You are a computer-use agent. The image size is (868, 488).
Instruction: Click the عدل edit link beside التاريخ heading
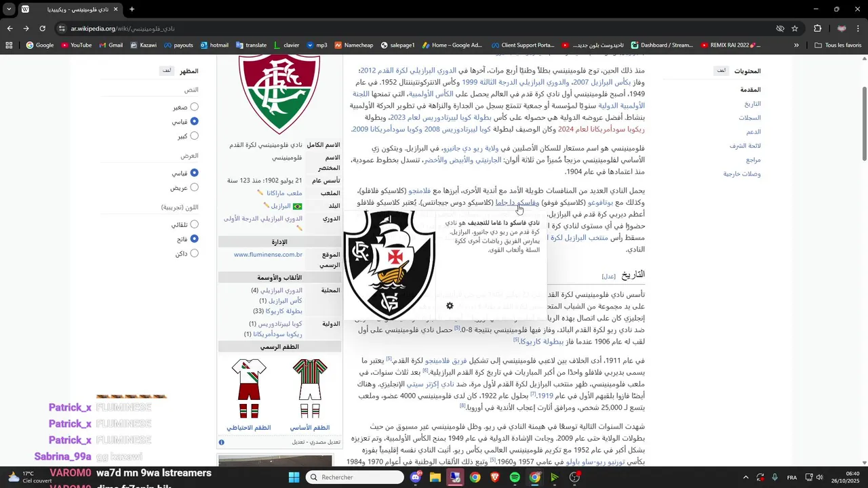(610, 277)
